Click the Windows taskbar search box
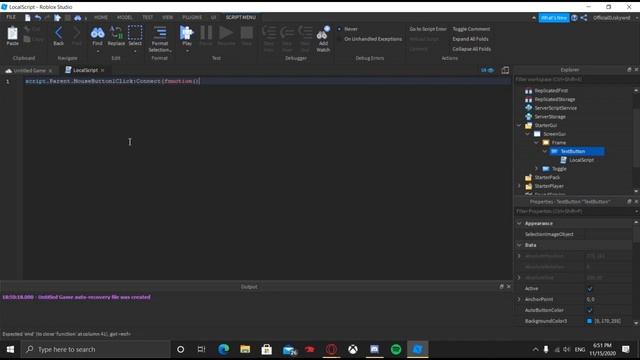This screenshot has height=360, width=640. (x=96, y=349)
